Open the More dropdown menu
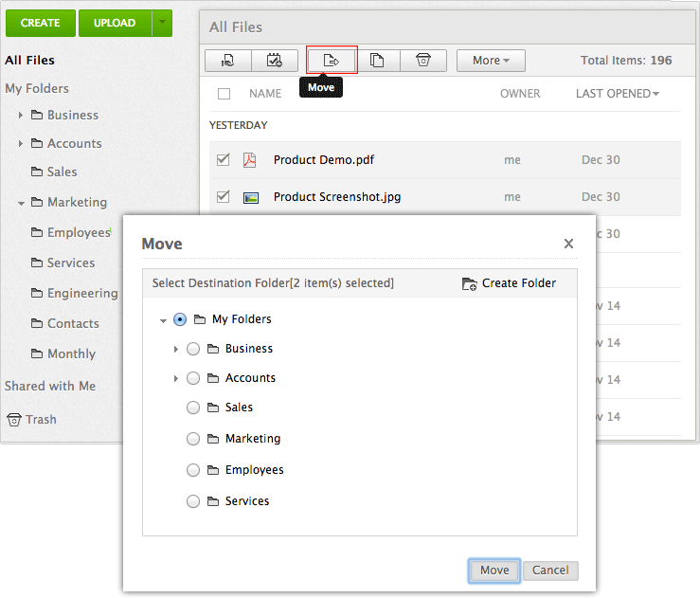The width and height of the screenshot is (700, 598). [491, 61]
